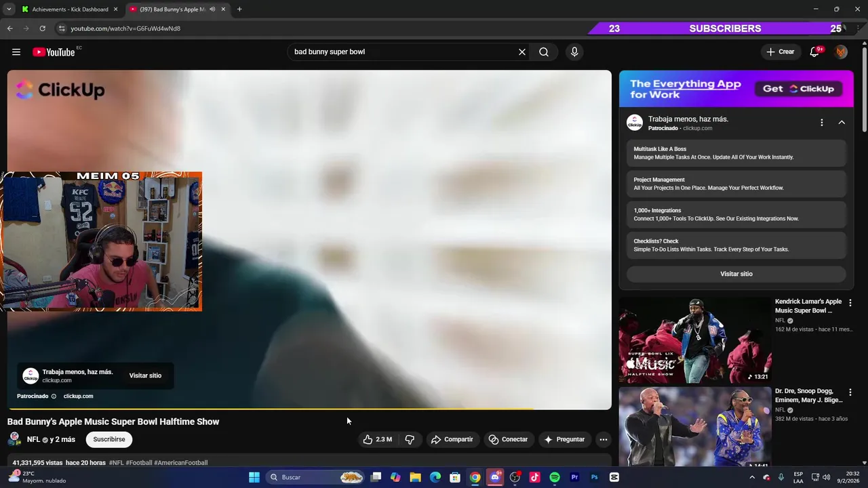Open Discord from the taskbar
Image resolution: width=868 pixels, height=488 pixels.
point(495,477)
